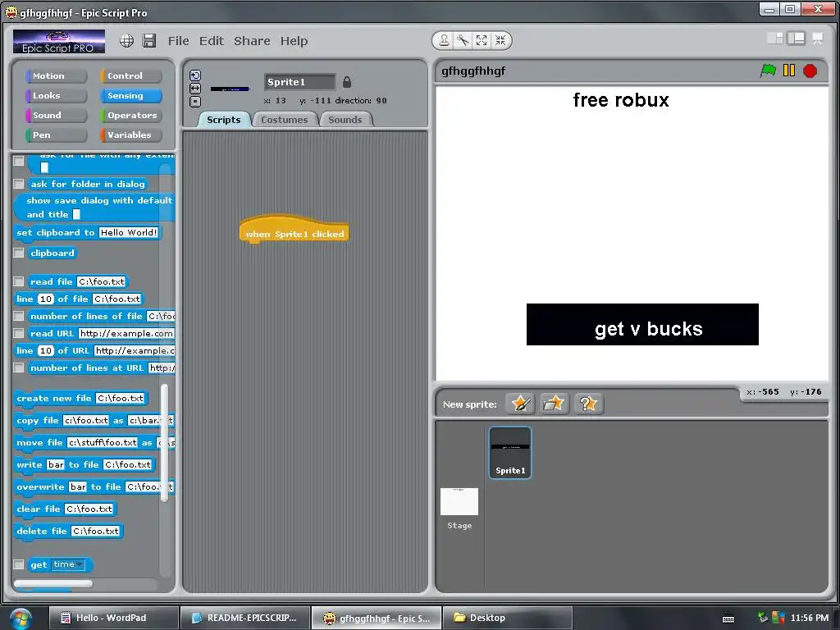Check the 'read URL' reporter box
The image size is (840, 630).
click(x=19, y=333)
